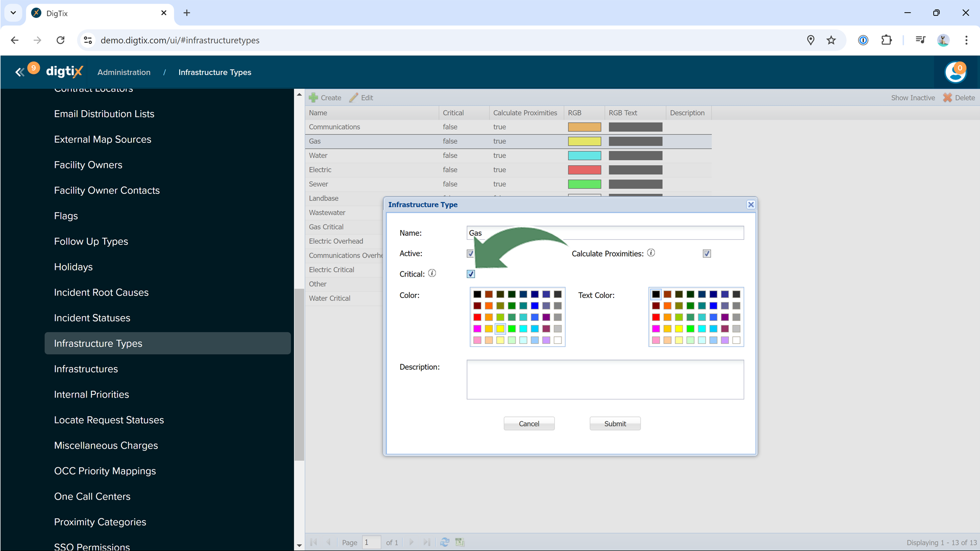Image resolution: width=980 pixels, height=551 pixels.
Task: Click the export to spreadsheet icon
Action: click(x=460, y=542)
